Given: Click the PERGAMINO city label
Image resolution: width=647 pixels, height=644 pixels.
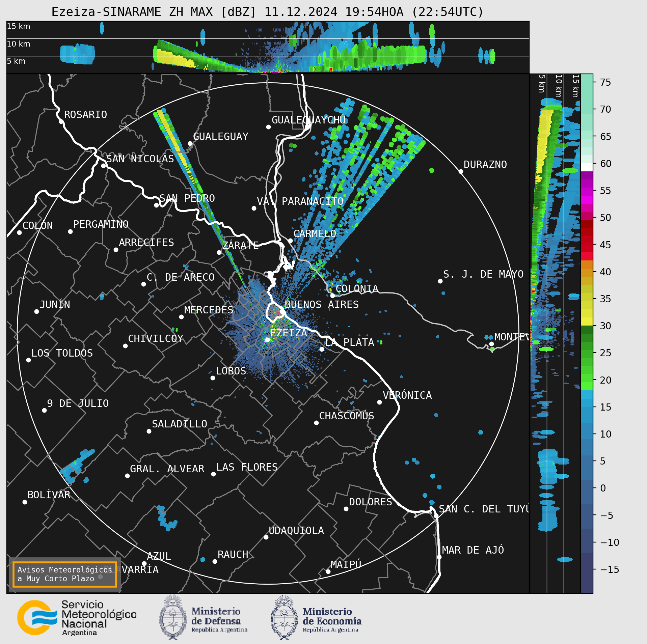Looking at the screenshot, I should (101, 224).
